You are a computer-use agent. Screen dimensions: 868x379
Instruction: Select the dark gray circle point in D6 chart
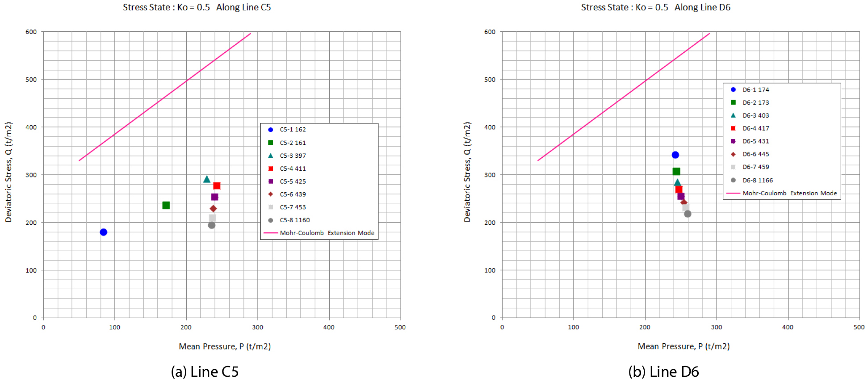(688, 214)
